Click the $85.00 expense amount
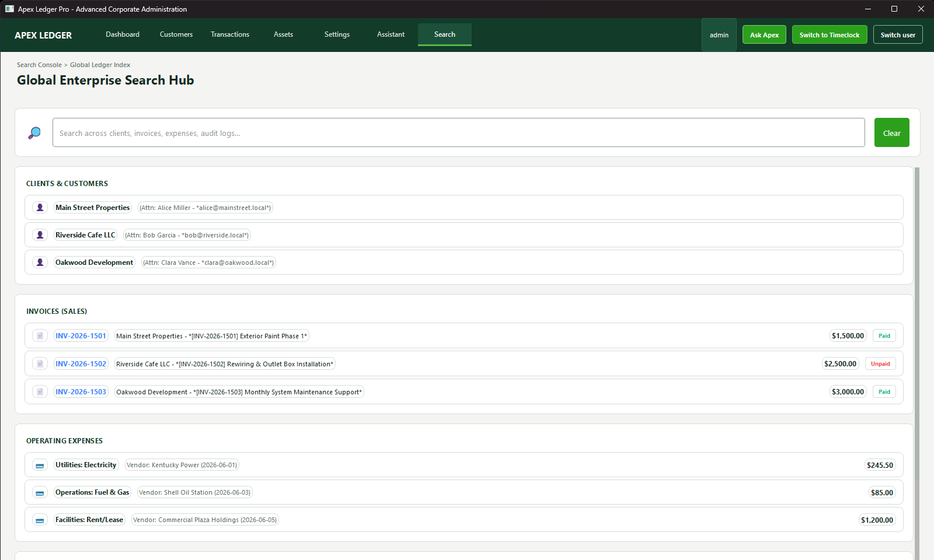Image resolution: width=934 pixels, height=560 pixels. (x=882, y=492)
